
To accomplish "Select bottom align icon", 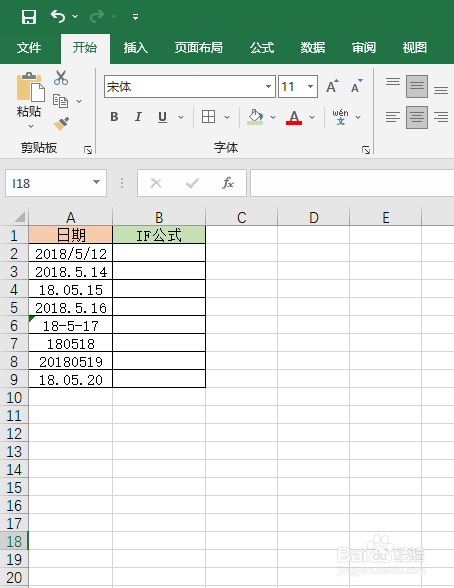I will (x=441, y=90).
